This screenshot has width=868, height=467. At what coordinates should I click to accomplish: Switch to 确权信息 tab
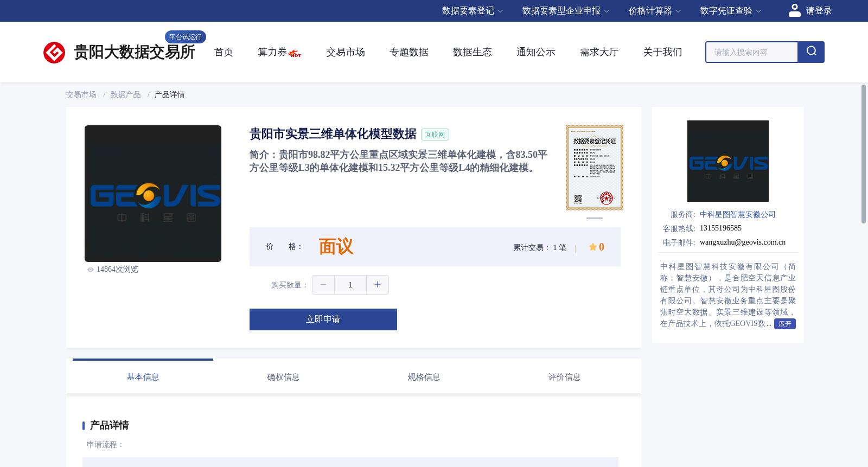(283, 377)
